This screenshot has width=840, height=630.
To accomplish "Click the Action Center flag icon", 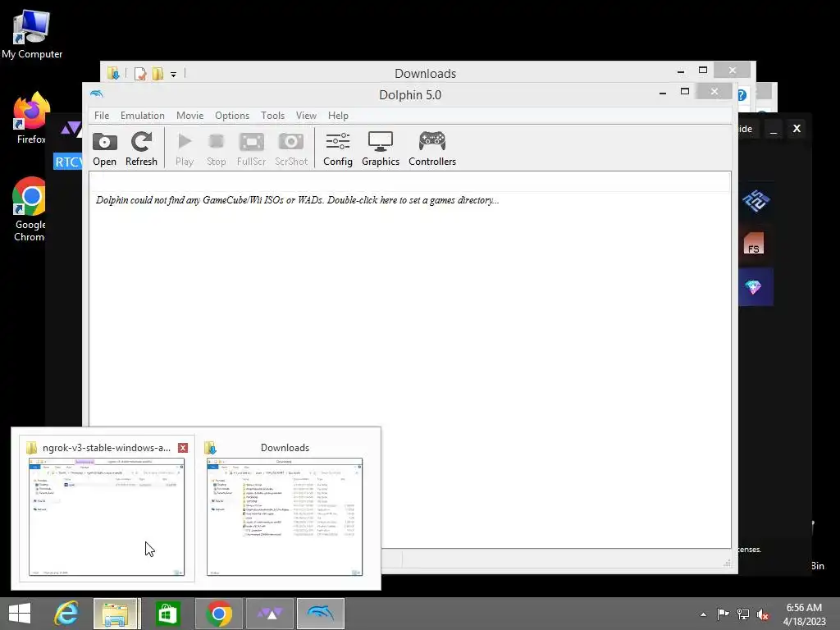I will coord(723,614).
